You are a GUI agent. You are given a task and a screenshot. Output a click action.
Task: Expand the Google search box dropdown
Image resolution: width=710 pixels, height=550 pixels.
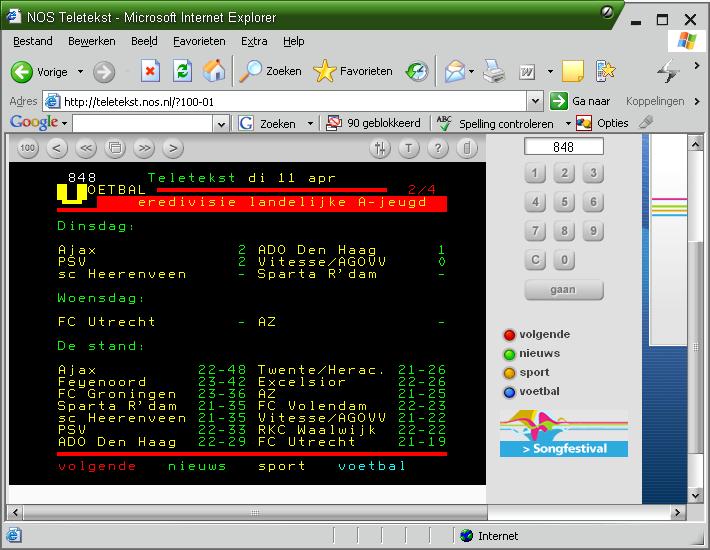point(221,124)
